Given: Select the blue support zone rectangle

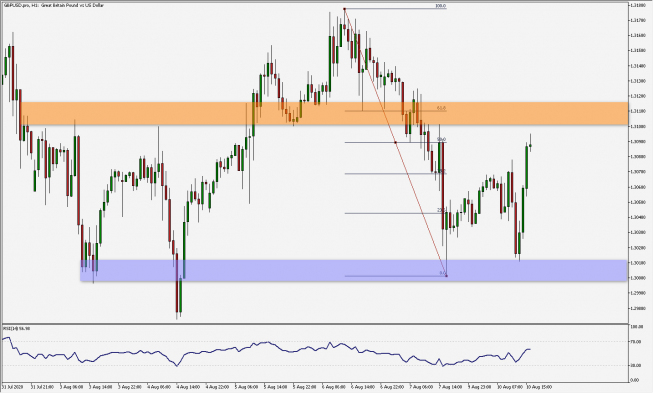Looking at the screenshot, I should [x=353, y=271].
